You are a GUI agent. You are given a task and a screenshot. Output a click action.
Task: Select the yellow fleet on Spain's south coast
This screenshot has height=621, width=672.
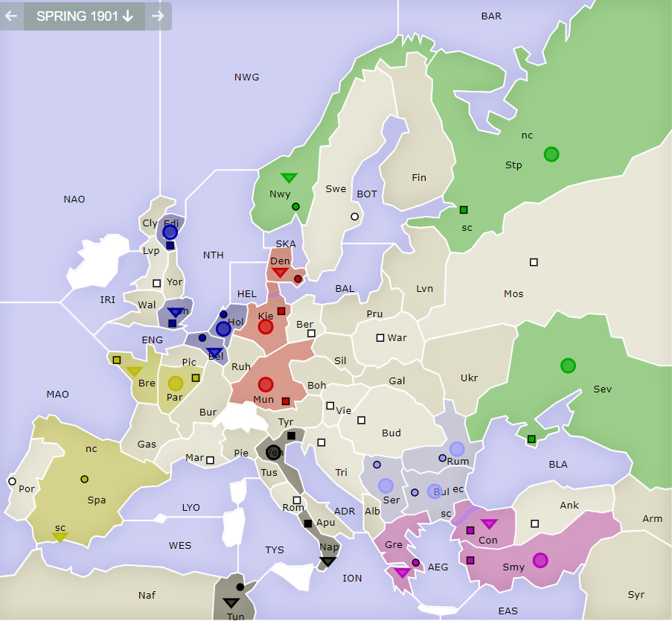pos(60,537)
